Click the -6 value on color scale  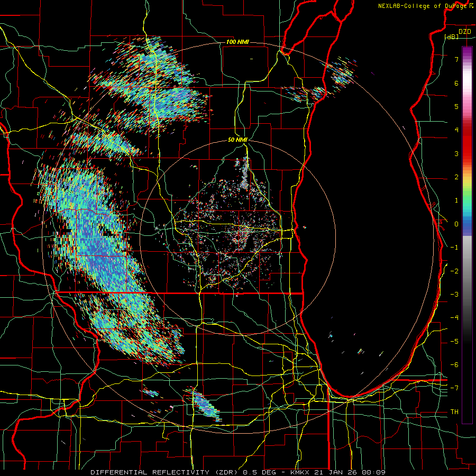point(454,365)
